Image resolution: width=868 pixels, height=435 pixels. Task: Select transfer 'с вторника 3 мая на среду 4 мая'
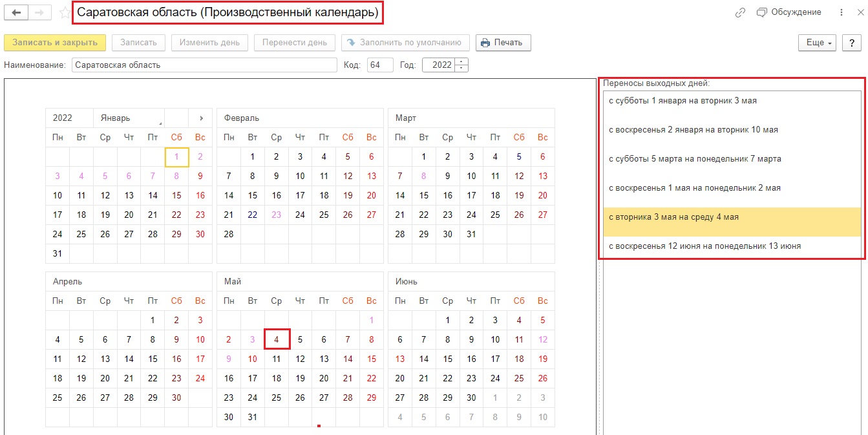pos(732,222)
